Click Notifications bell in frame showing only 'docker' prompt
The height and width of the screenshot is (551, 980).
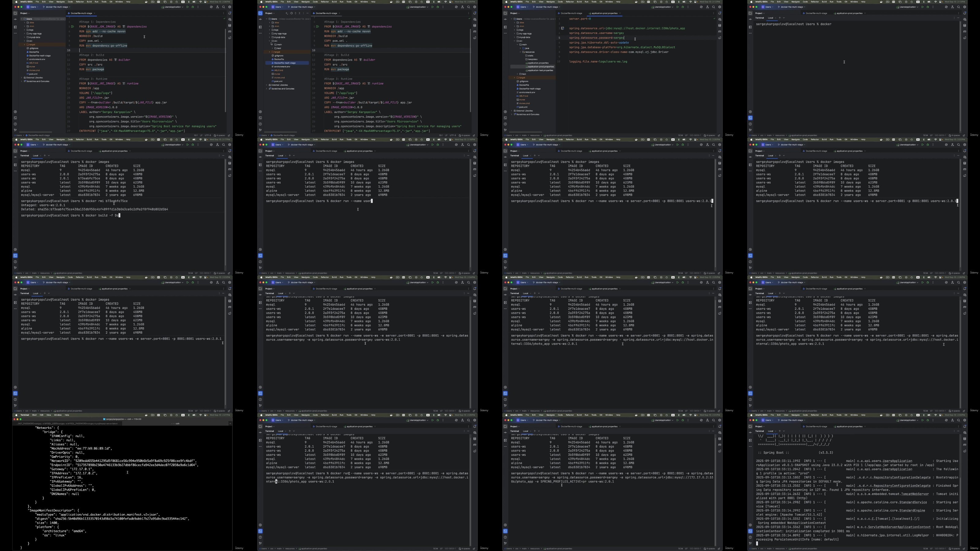[x=965, y=13]
